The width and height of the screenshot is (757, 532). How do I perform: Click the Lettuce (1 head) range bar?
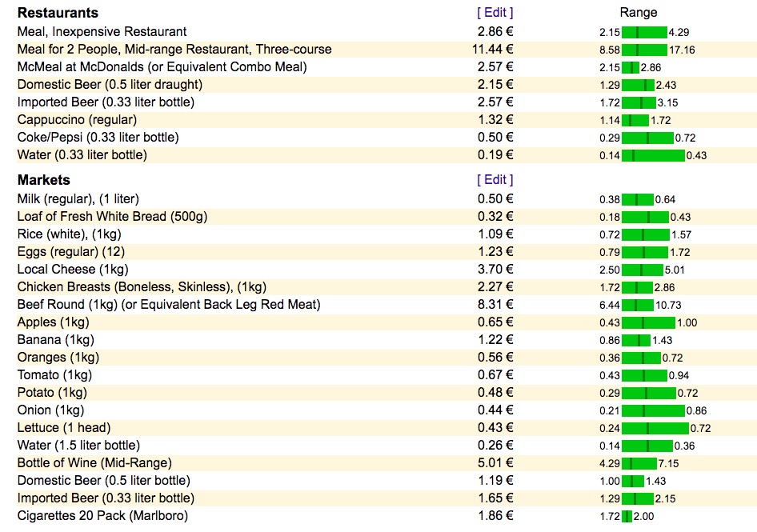[x=655, y=428]
